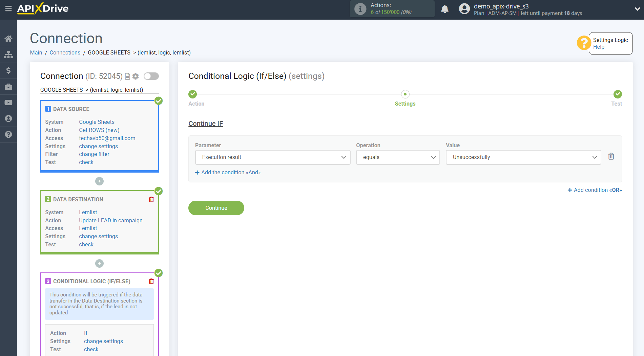Viewport: 644px width, 356px height.
Task: Open the hamburger menu
Action: [x=8, y=8]
